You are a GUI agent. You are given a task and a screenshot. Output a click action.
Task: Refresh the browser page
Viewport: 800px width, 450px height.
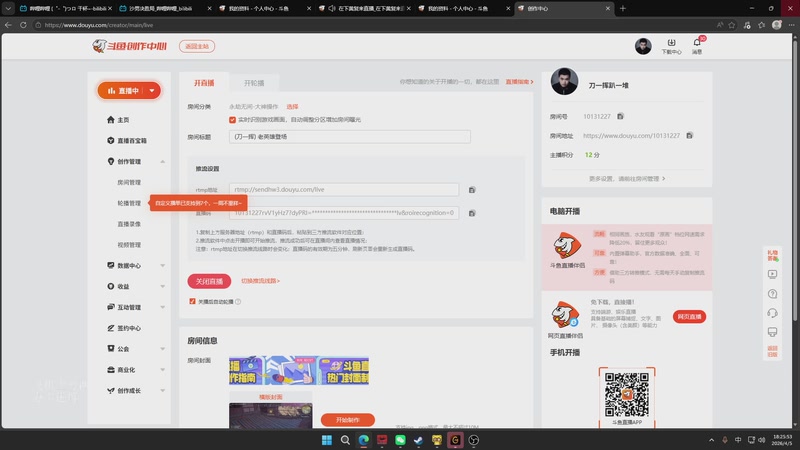coord(23,24)
